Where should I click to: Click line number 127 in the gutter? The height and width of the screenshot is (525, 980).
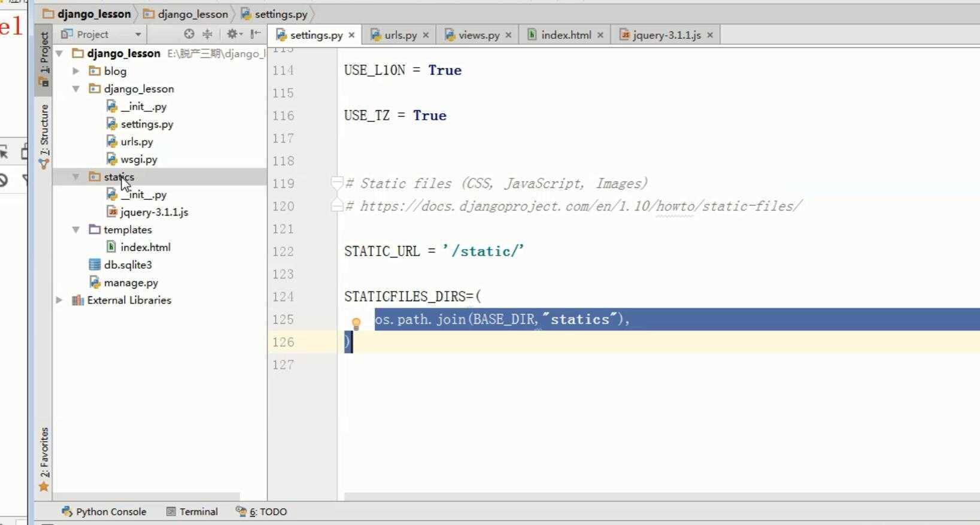pyautogui.click(x=283, y=365)
